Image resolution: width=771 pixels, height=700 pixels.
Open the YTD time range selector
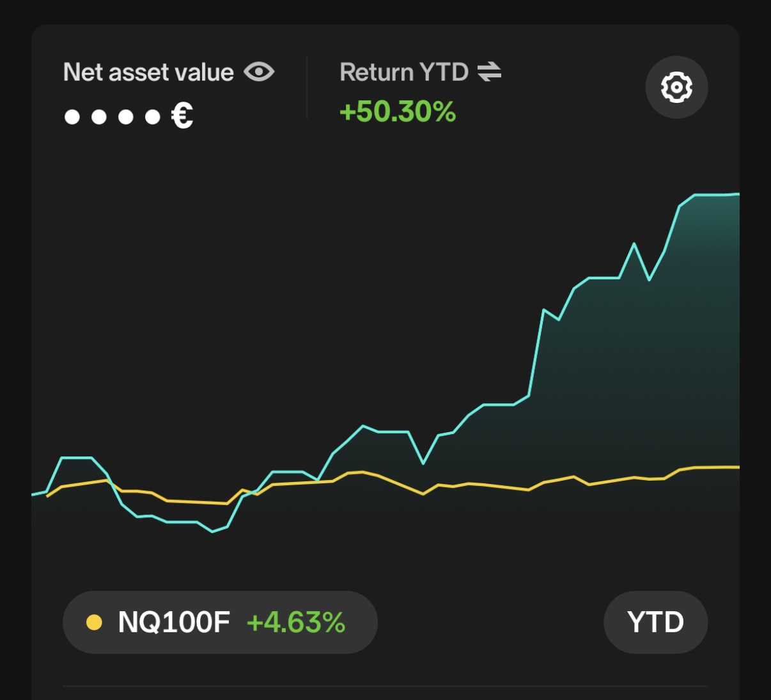click(655, 623)
